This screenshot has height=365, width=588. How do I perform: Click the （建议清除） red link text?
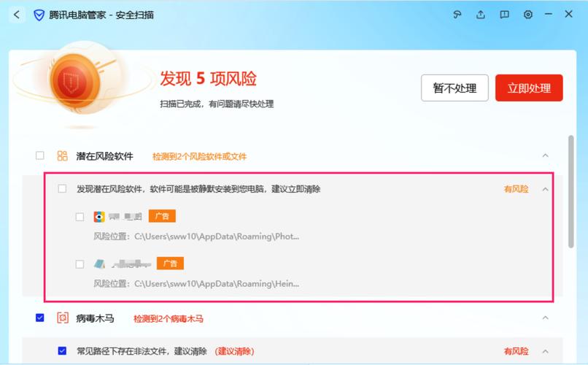pos(234,351)
